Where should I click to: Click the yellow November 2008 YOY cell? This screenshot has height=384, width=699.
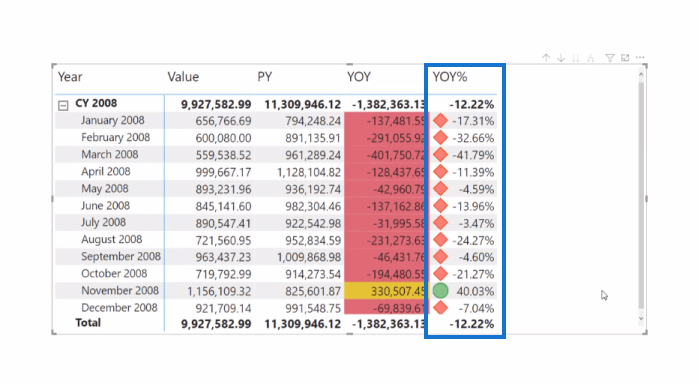tap(385, 291)
